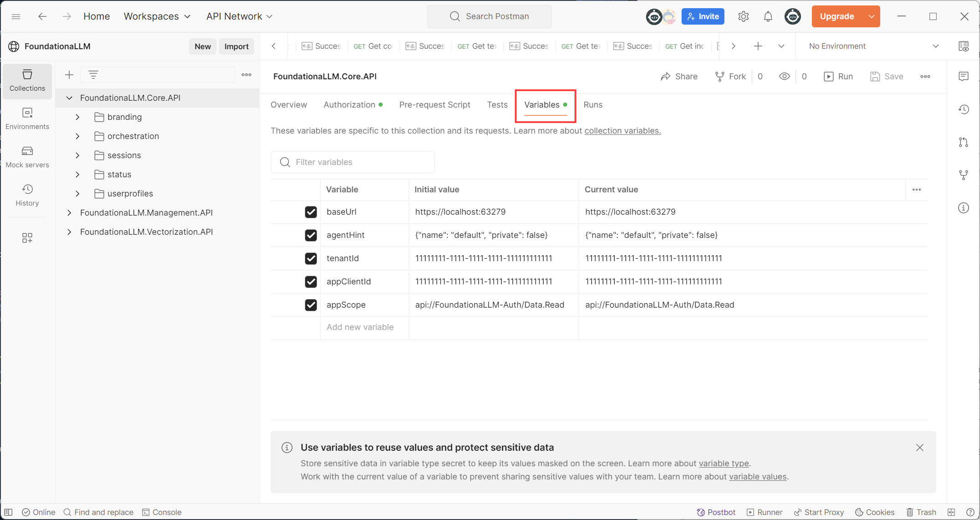
Task: Open the tab list dropdown chevron
Action: (x=781, y=46)
